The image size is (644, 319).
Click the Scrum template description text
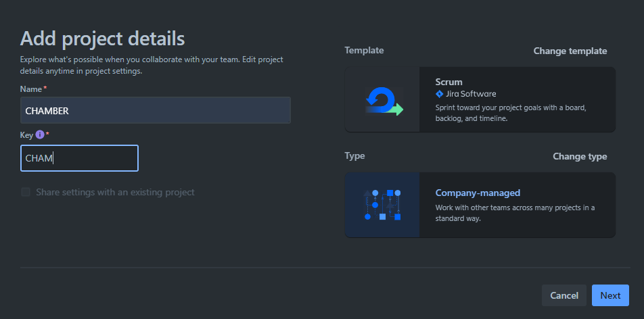[x=510, y=113]
